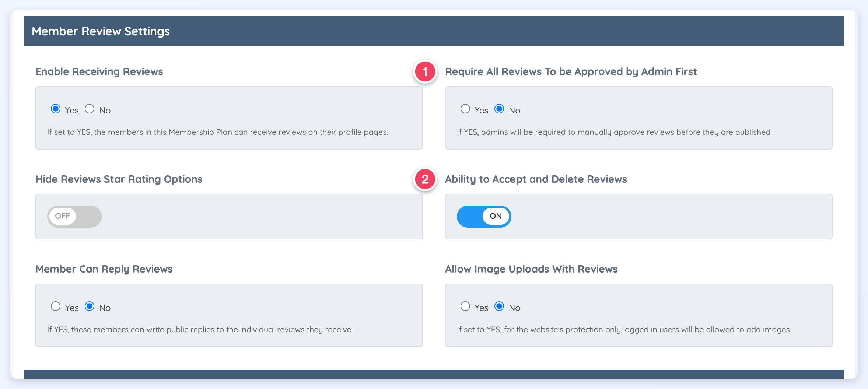Screen dimensions: 868x389
Task: Click Allow Image Uploads With Reviews heading
Action: click(x=531, y=269)
